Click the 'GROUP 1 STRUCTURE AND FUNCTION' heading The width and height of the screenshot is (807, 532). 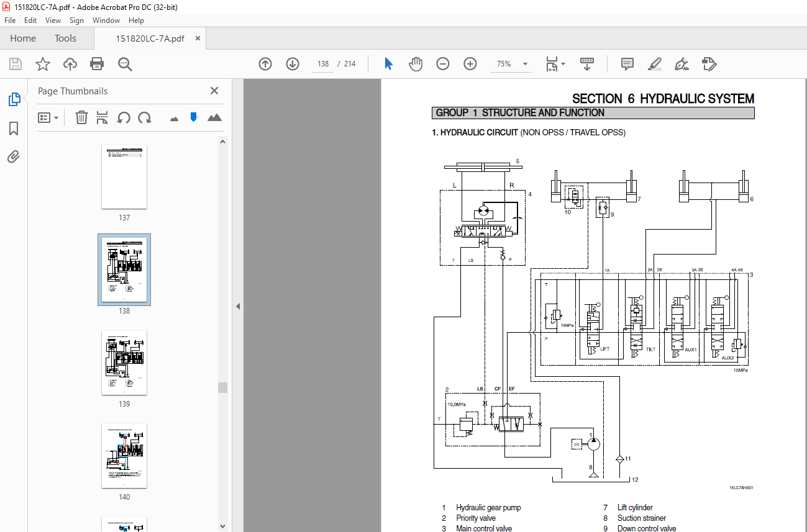point(520,112)
